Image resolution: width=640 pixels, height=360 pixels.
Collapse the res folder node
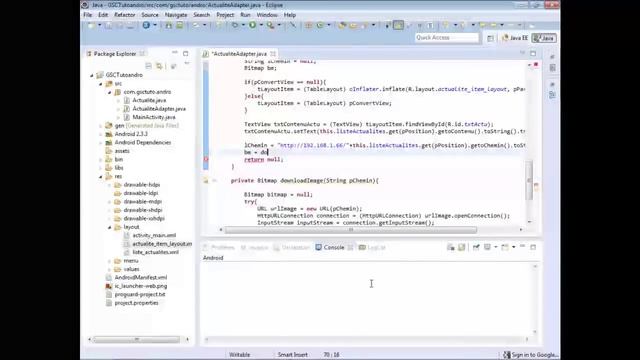(101, 176)
